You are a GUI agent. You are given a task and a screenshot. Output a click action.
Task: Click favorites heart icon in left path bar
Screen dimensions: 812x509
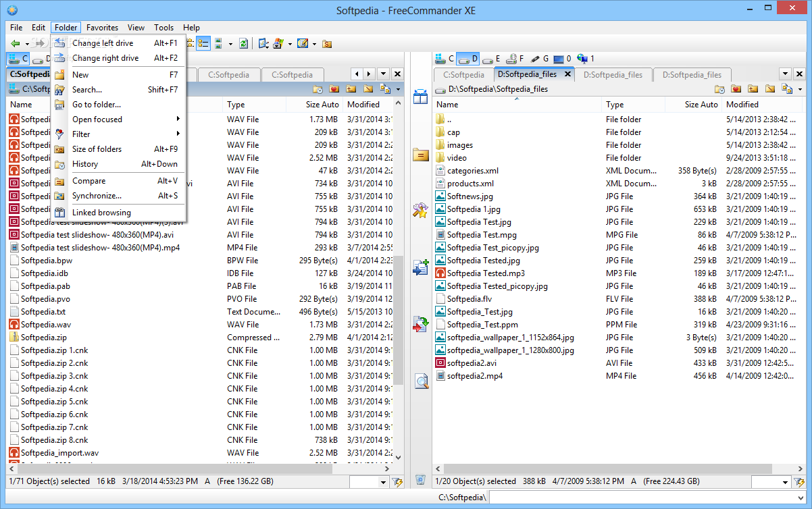coord(334,88)
